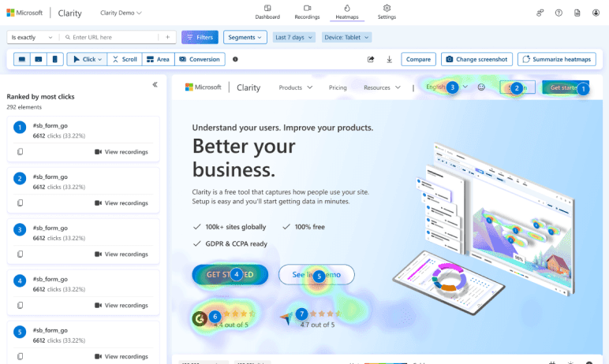Copy selector icon for element 4
Screen dimensions: 609x364
tap(21, 306)
